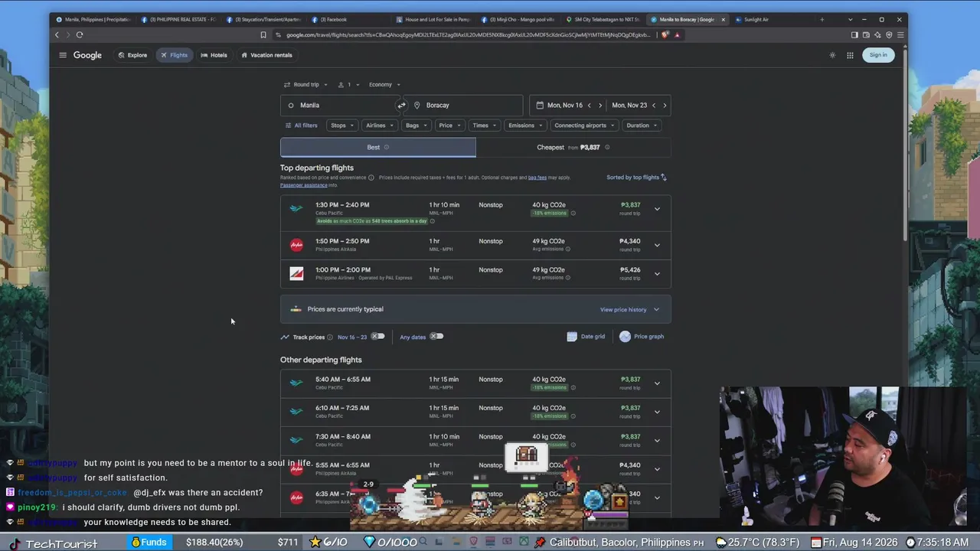Step return date Mon, Nov 23 back one day
Screen dimensions: 980x551
[653, 105]
